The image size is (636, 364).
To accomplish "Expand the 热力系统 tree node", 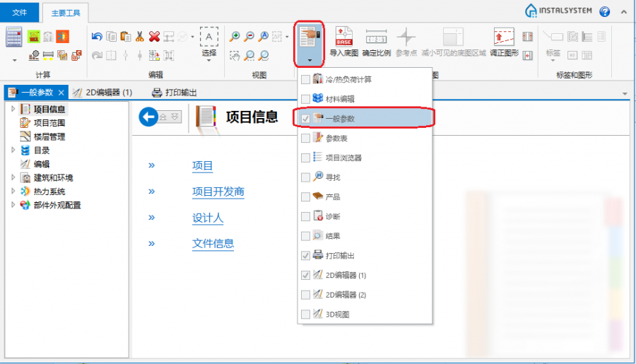I will coord(13,191).
